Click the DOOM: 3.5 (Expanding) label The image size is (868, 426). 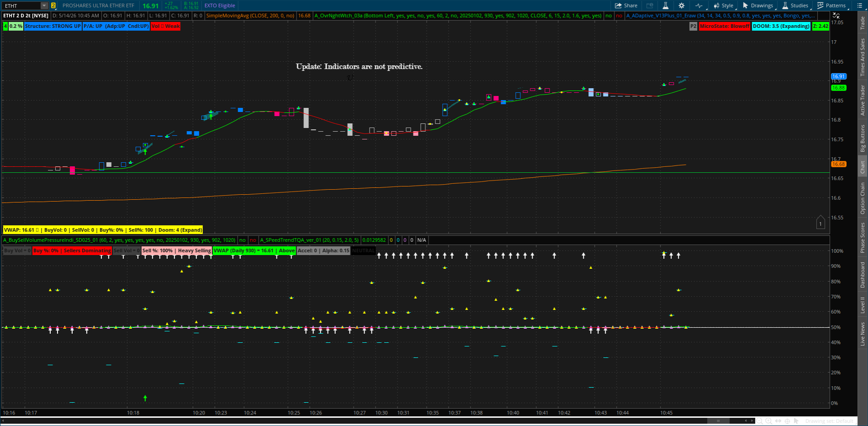point(781,26)
